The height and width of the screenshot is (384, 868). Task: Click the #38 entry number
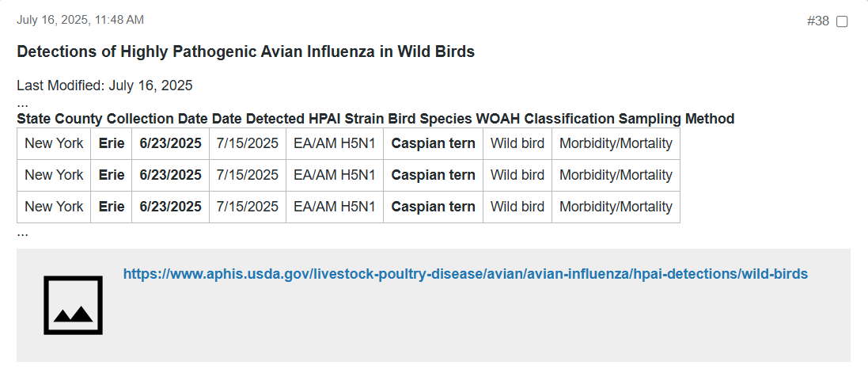(x=817, y=21)
